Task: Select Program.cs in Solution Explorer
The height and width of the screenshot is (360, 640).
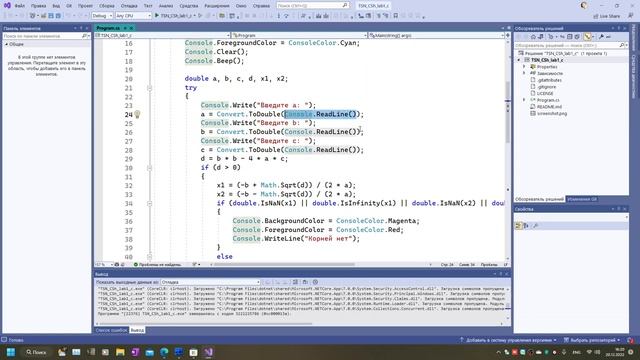Action: (x=547, y=100)
